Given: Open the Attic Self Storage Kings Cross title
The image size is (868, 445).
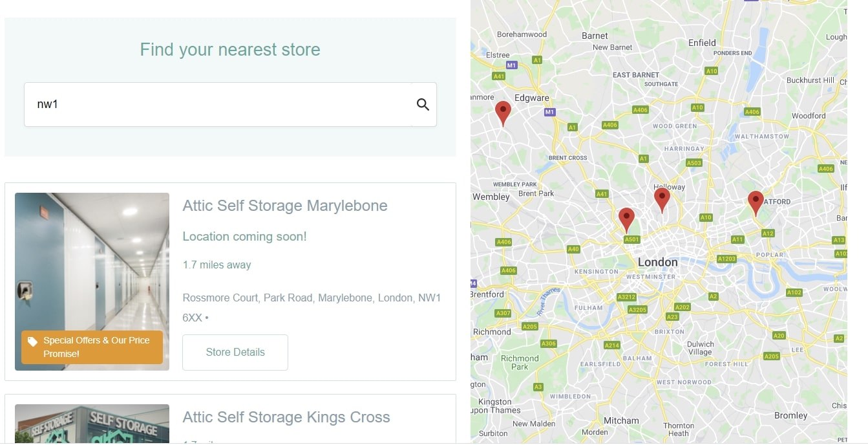Looking at the screenshot, I should pyautogui.click(x=286, y=417).
